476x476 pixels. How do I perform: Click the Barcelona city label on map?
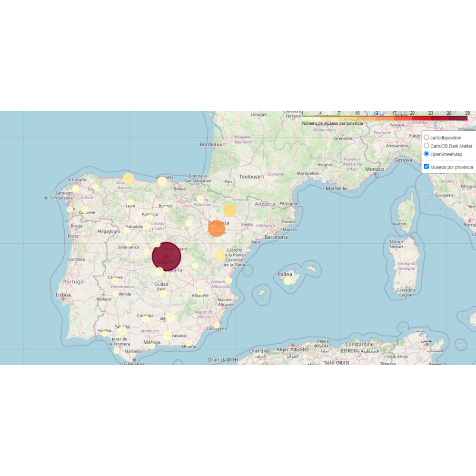coord(276,237)
